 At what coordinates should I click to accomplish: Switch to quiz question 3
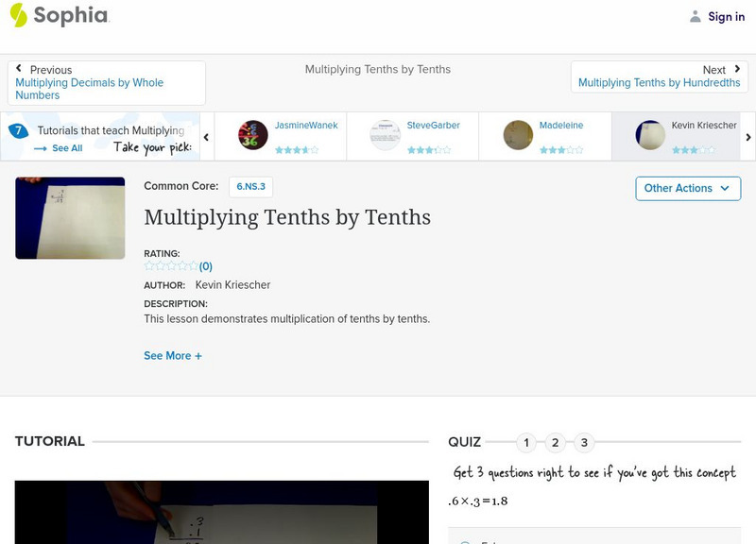click(x=584, y=441)
